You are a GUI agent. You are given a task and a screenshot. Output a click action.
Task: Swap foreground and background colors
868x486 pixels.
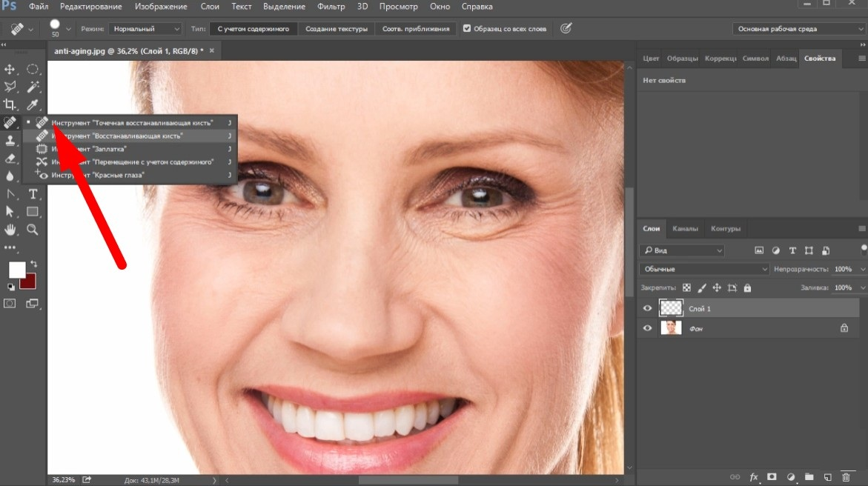pos(33,264)
